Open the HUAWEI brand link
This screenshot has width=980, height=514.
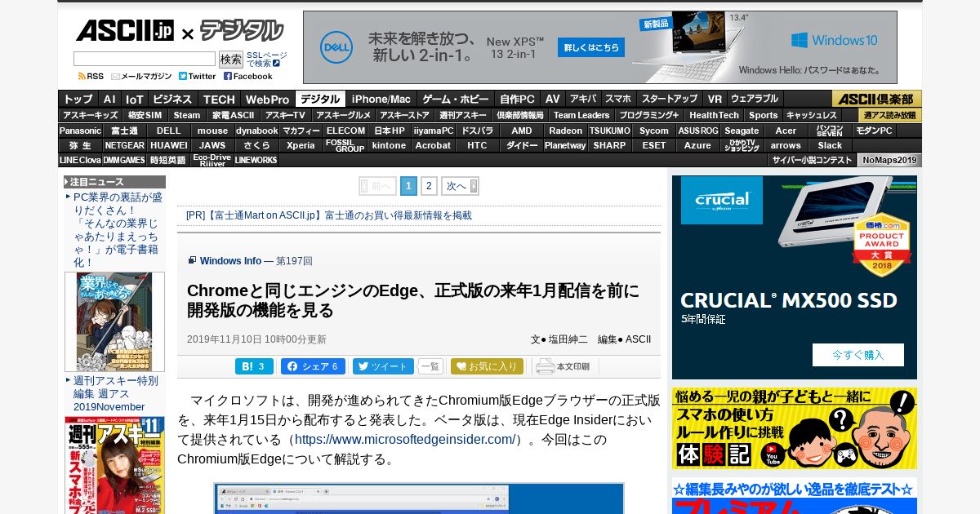(x=169, y=145)
